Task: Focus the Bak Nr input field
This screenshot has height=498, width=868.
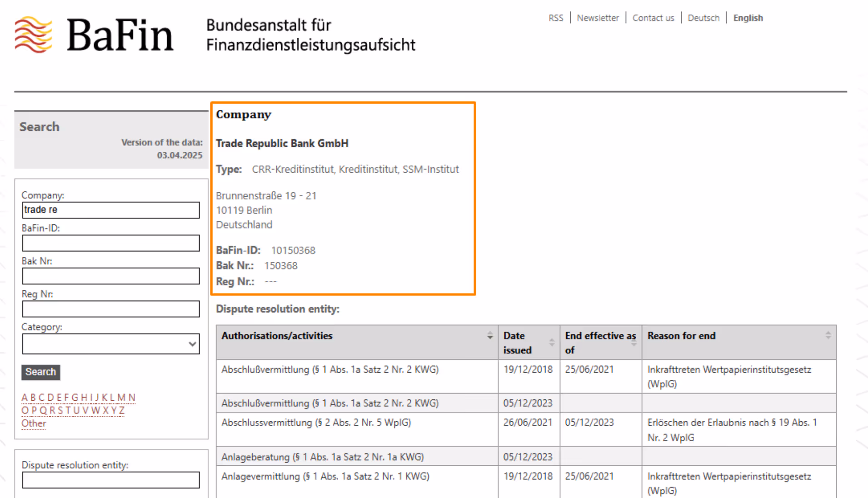Action: click(111, 276)
